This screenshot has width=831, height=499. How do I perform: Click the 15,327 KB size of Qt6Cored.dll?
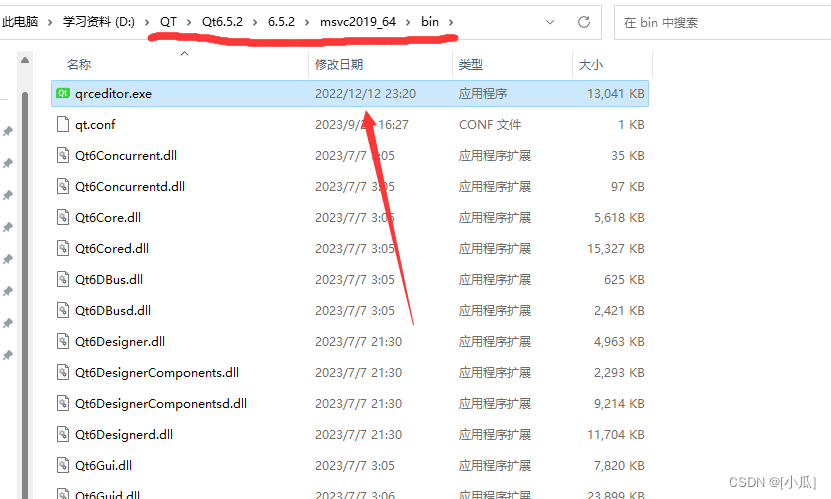[616, 248]
